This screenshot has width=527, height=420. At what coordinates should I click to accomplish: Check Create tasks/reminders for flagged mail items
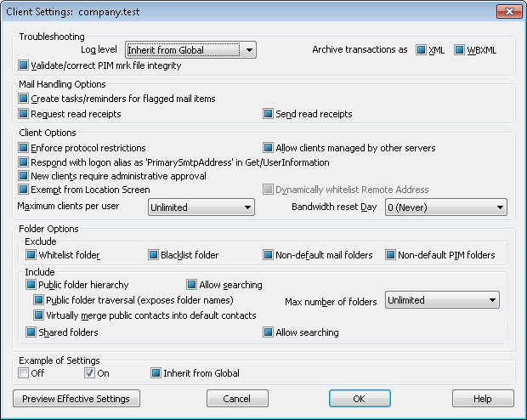24,99
